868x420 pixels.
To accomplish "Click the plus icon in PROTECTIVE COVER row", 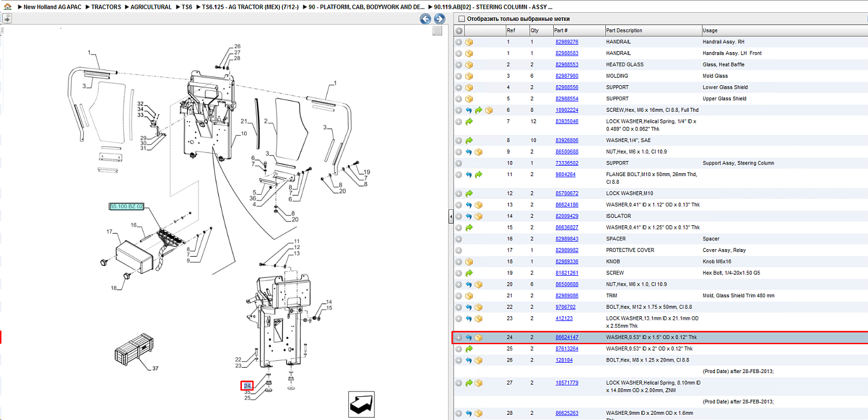I will coord(459,250).
